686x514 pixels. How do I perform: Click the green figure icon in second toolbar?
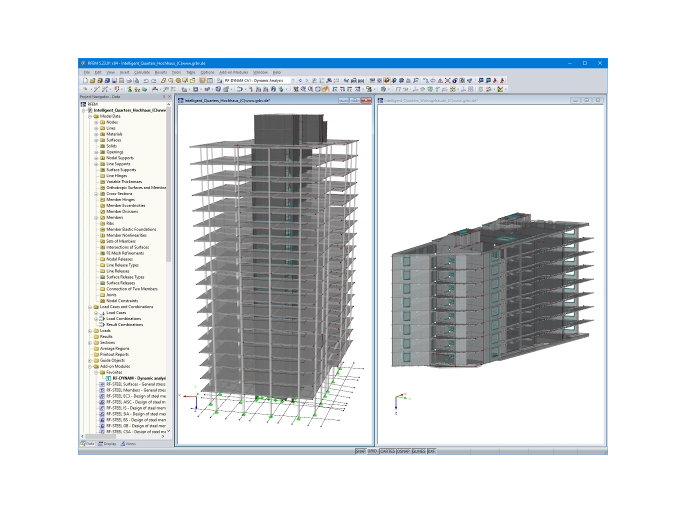130,89
